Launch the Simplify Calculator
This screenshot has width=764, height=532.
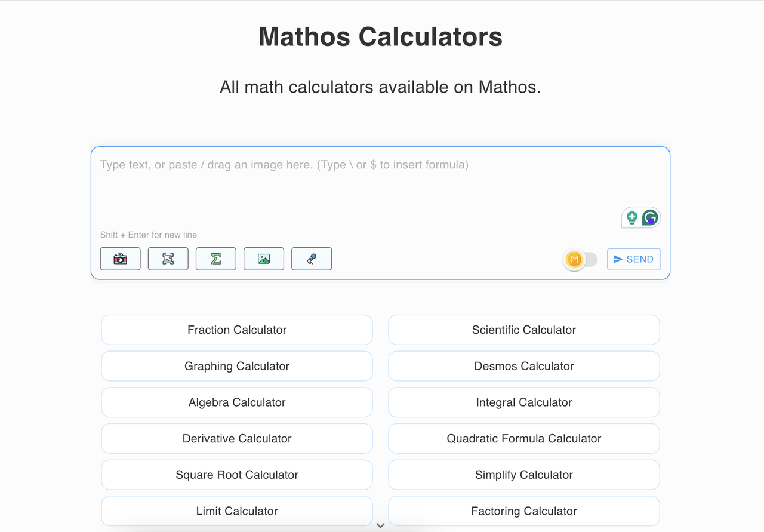523,475
